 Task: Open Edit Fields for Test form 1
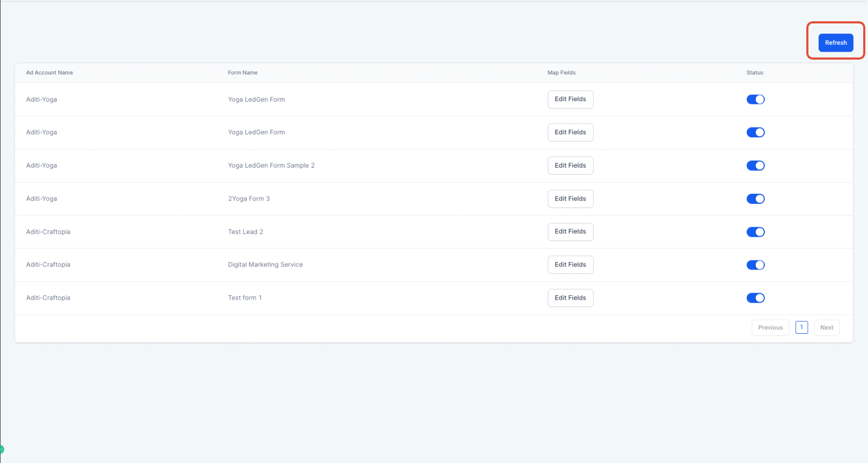[x=570, y=298]
